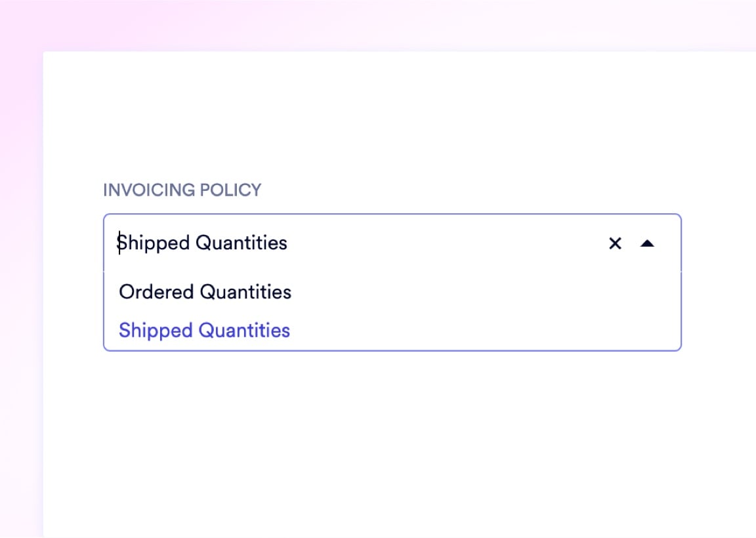Click the pink background outside the card
Screen dimensions: 756x538
point(20,262)
